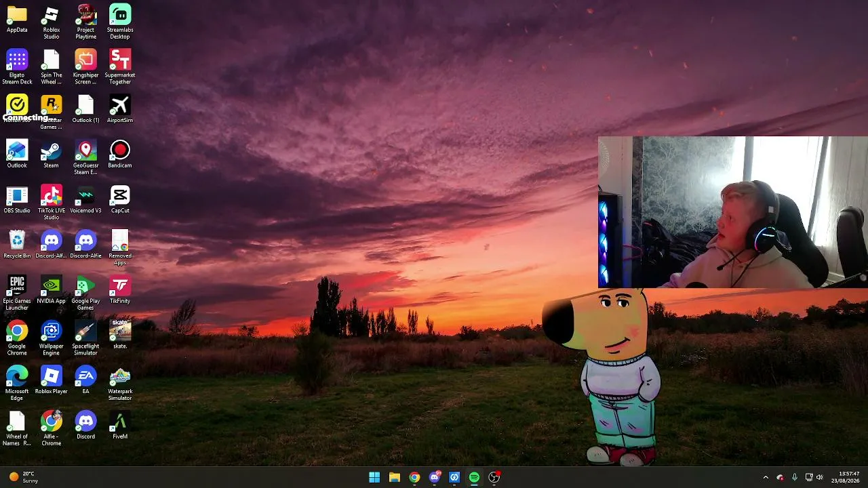The height and width of the screenshot is (488, 868).
Task: Select the CapCut desktop shortcut
Action: [120, 196]
